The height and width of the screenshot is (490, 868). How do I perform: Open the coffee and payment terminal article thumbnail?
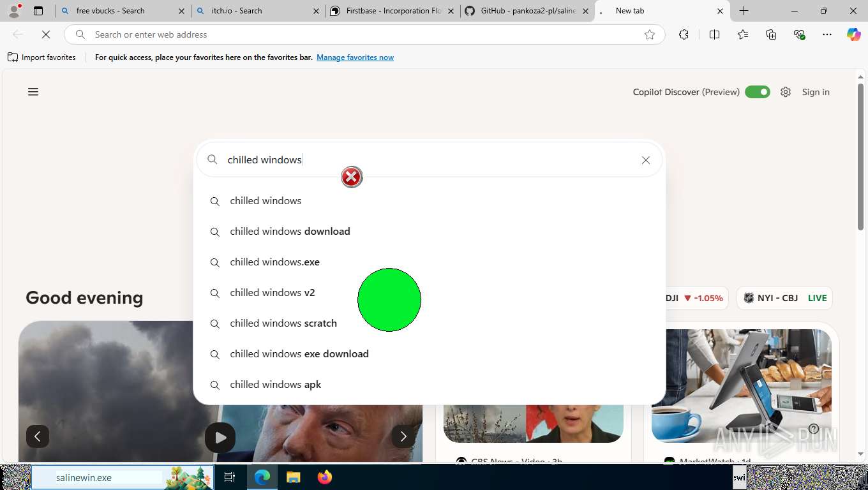pyautogui.click(x=741, y=385)
